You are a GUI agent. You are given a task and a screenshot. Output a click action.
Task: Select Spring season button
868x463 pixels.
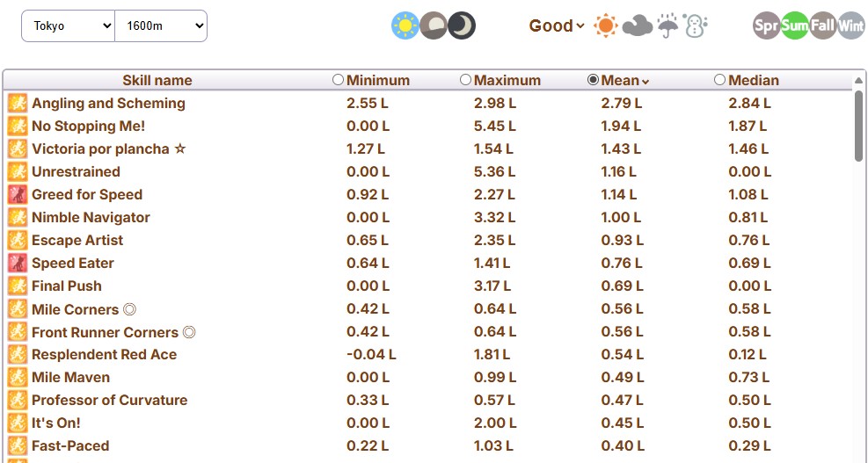click(x=767, y=25)
